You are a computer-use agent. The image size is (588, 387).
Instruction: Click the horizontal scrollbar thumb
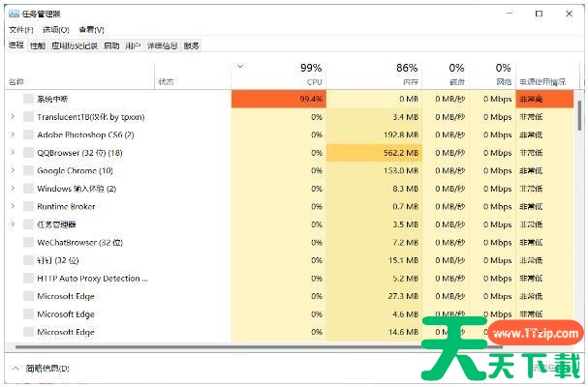pyautogui.click(x=259, y=347)
